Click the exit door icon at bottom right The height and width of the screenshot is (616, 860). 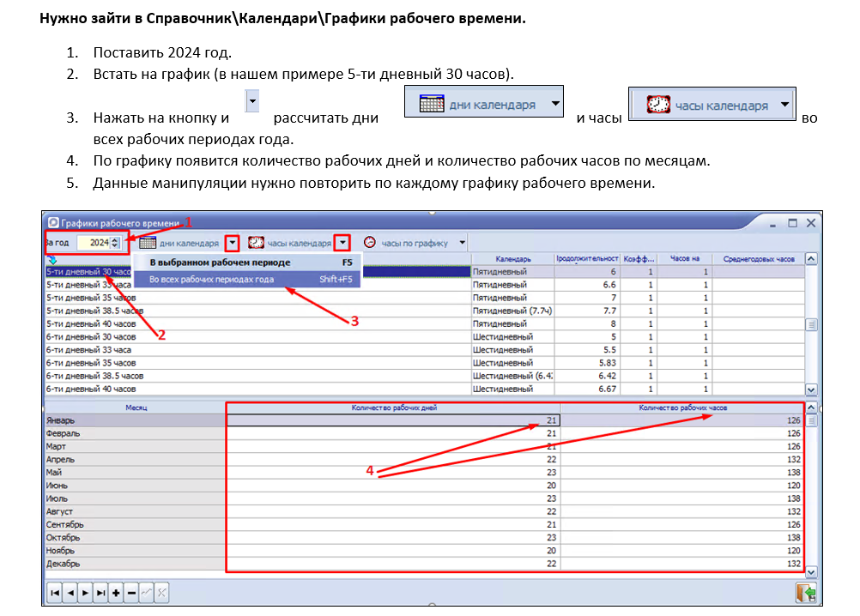(x=805, y=593)
